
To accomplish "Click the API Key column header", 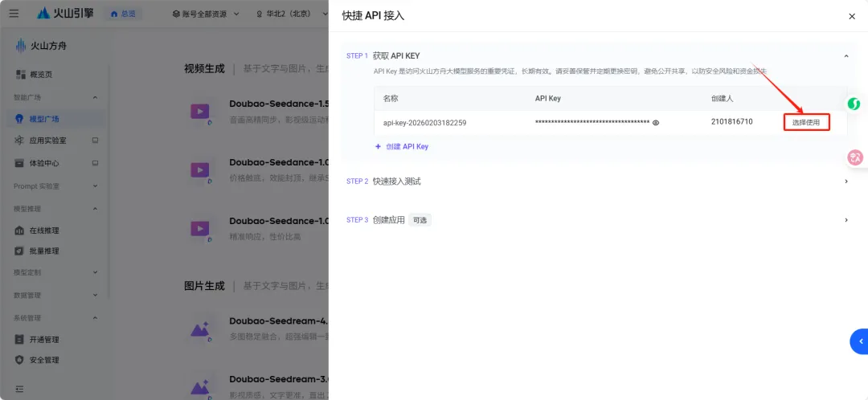I will (x=547, y=99).
